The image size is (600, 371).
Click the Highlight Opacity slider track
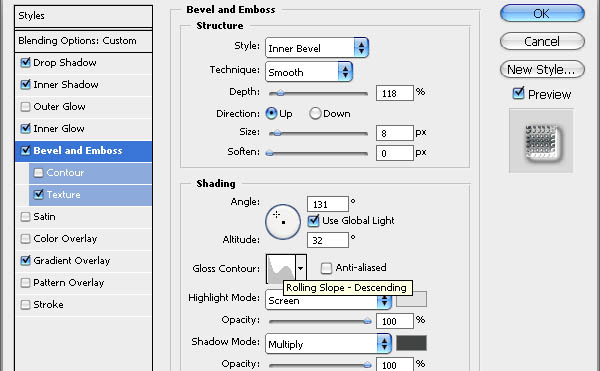(318, 321)
